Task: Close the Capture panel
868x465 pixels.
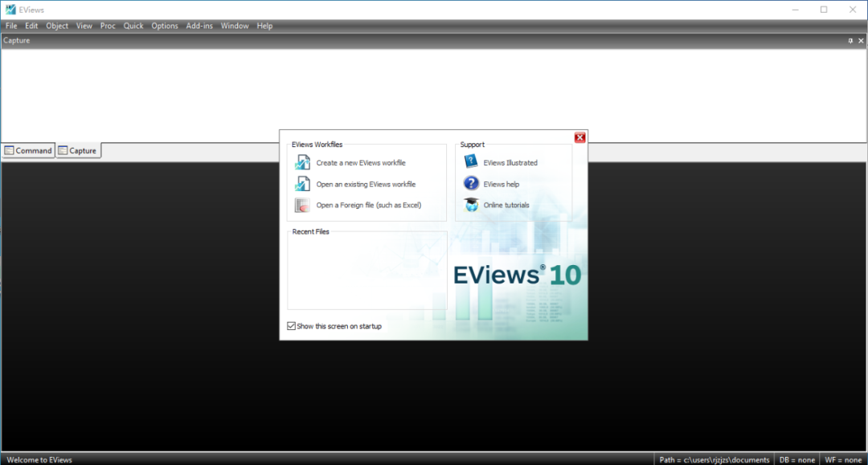Action: coord(861,41)
